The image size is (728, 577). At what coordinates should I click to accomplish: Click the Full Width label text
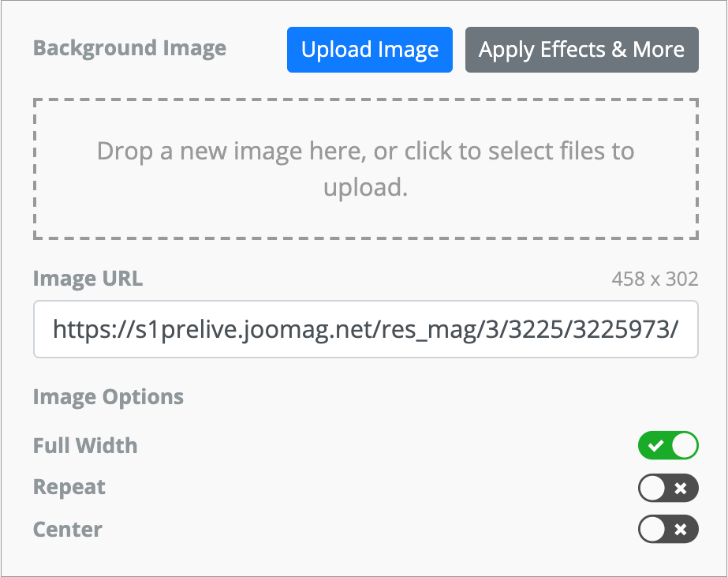pyautogui.click(x=85, y=446)
